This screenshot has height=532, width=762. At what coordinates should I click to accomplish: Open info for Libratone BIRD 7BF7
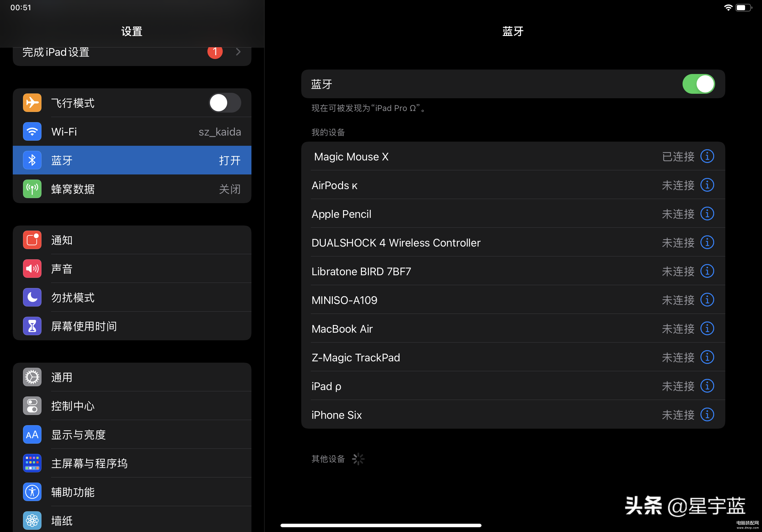(707, 271)
